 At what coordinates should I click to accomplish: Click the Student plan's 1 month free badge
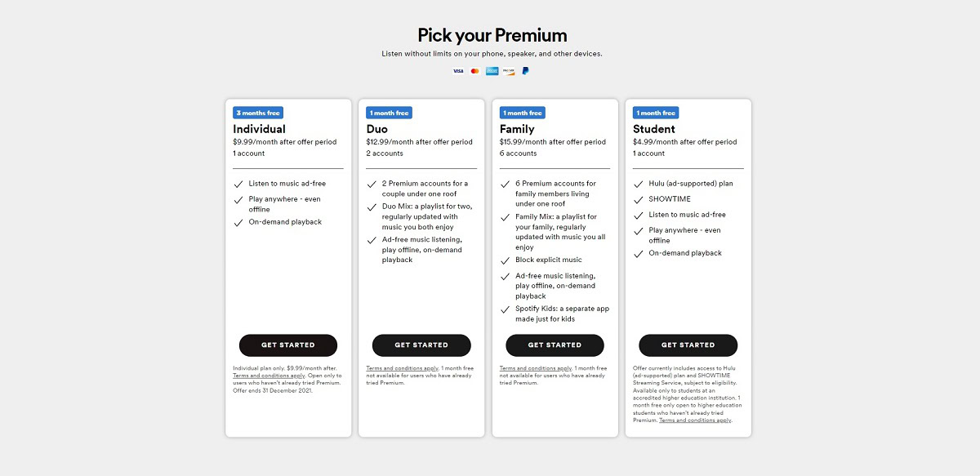point(655,113)
